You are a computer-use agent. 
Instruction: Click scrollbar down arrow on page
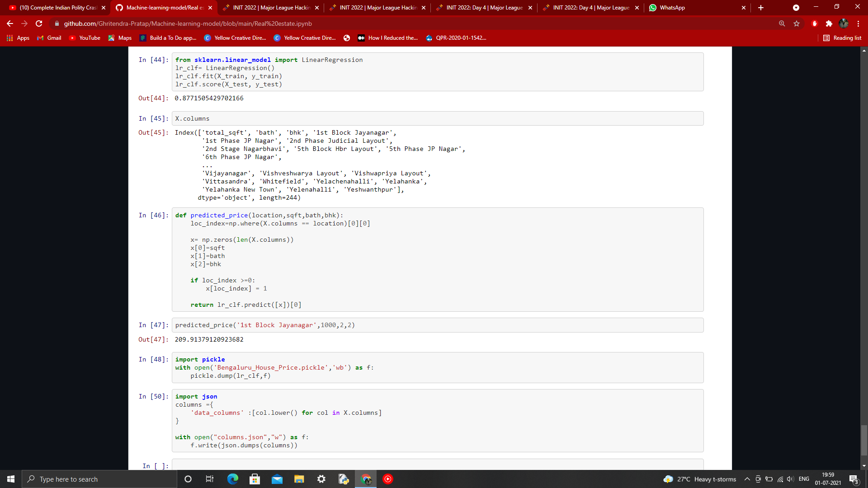coord(864,465)
